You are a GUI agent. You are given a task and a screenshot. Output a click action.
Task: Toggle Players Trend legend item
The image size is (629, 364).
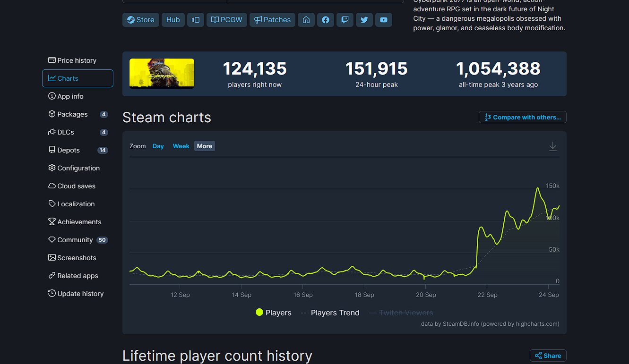point(330,313)
